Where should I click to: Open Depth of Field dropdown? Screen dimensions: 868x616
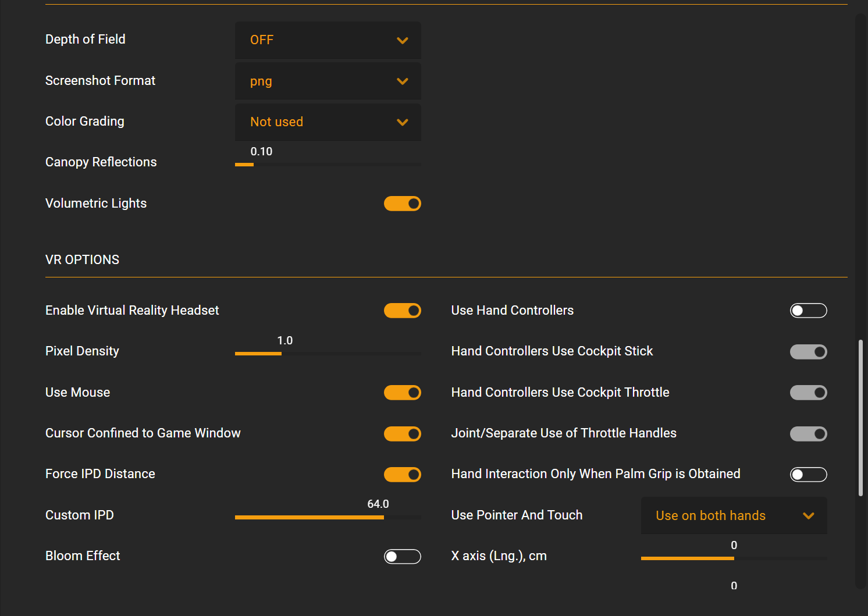328,40
